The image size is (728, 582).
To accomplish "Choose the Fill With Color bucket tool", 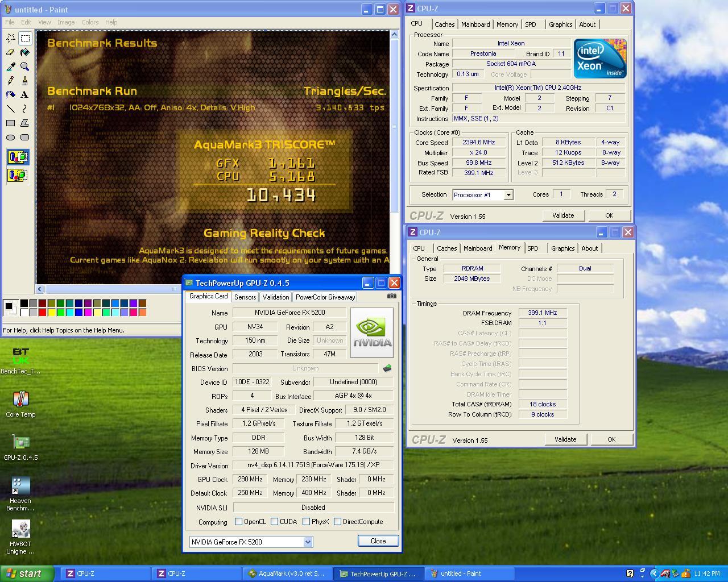I will tap(25, 52).
